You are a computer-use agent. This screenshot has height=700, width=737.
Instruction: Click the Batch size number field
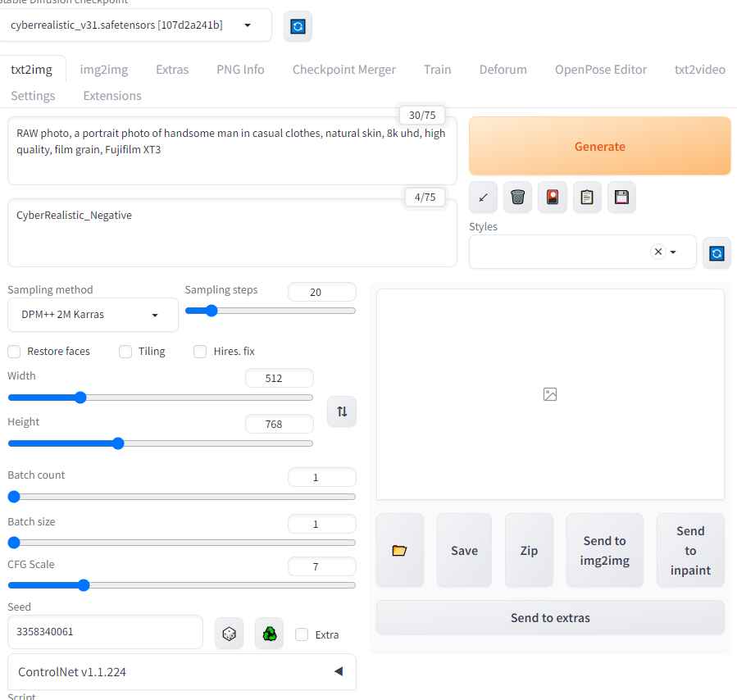click(322, 524)
